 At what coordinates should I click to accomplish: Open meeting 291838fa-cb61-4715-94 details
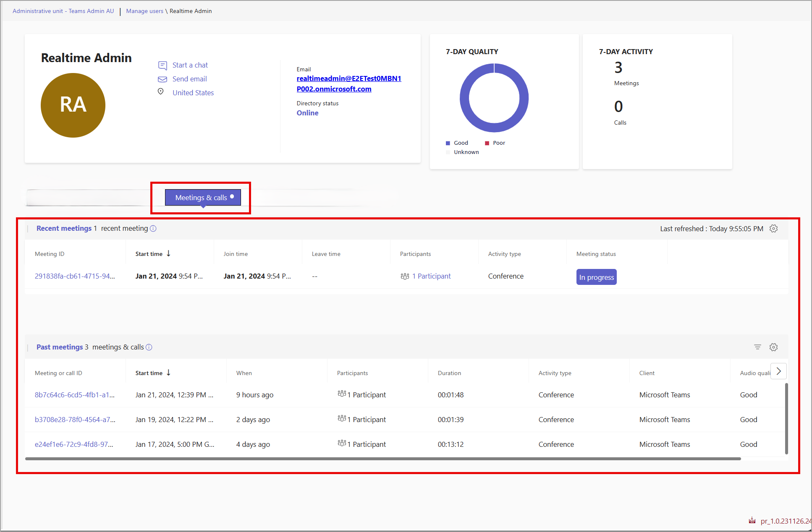pos(77,276)
